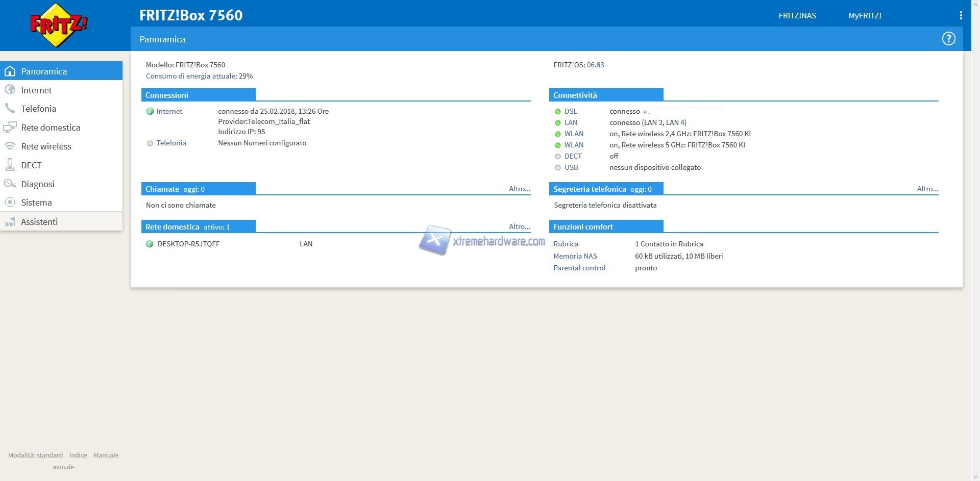Click the FRITZ!OS version 06.83 link

pos(595,65)
